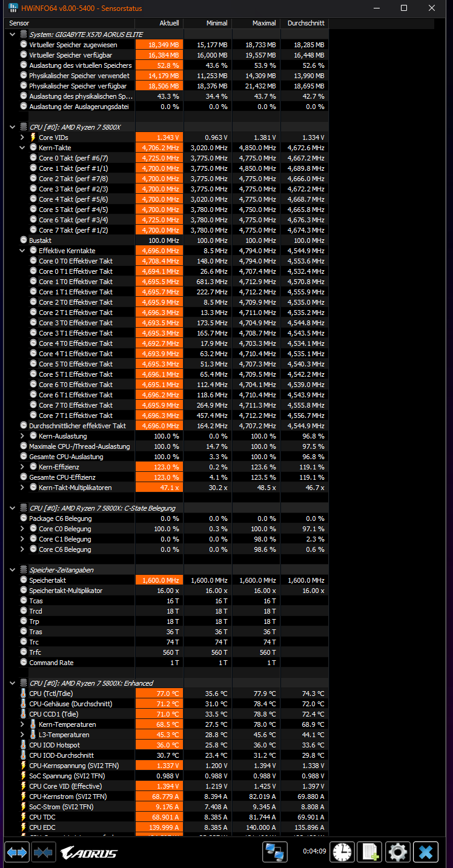The height and width of the screenshot is (868, 453).
Task: Expand Kern-Takt-Multiplikatoren row
Action: [23, 488]
